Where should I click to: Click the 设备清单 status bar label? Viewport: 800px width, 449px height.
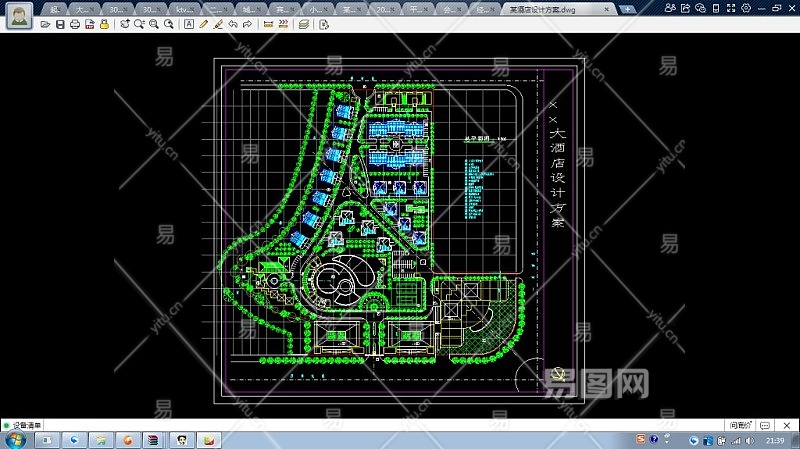pyautogui.click(x=27, y=425)
